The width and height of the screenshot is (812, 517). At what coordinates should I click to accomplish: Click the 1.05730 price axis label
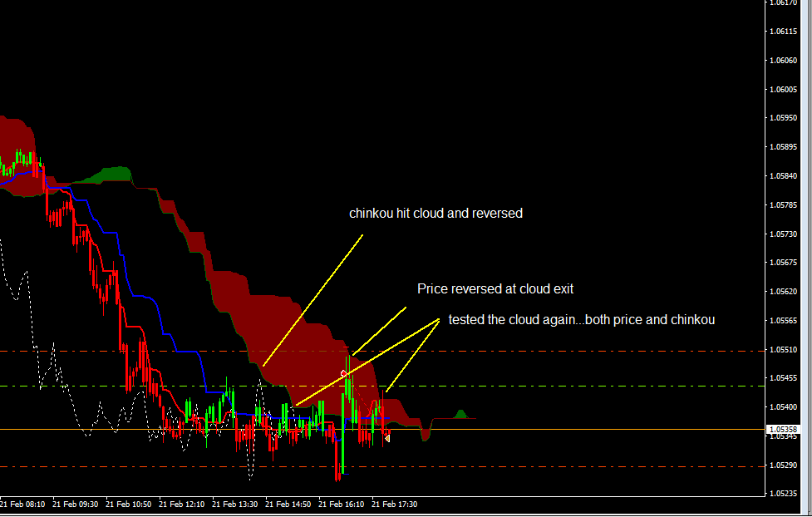click(783, 234)
